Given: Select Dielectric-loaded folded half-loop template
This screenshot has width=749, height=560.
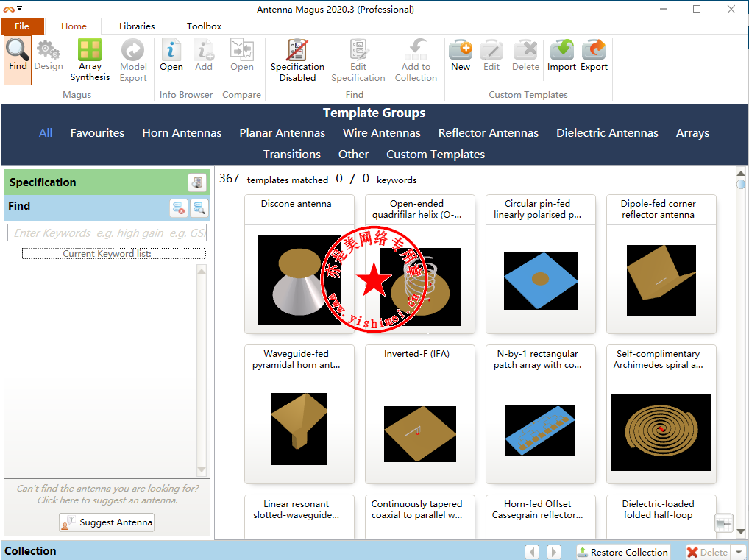Looking at the screenshot, I should pos(661,517).
